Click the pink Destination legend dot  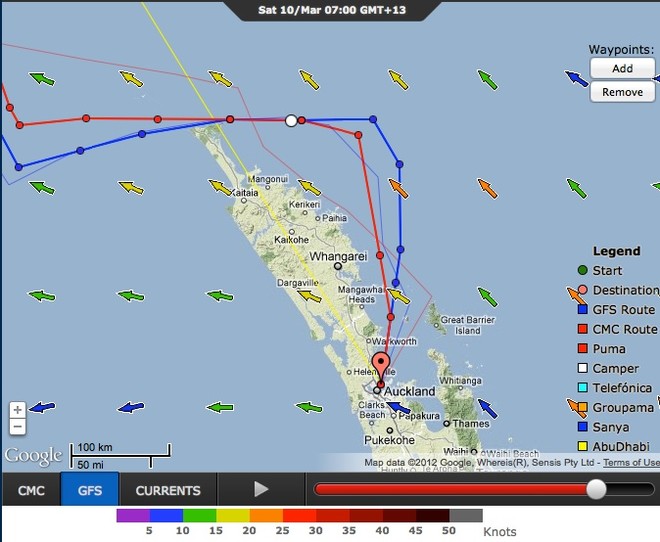point(583,290)
